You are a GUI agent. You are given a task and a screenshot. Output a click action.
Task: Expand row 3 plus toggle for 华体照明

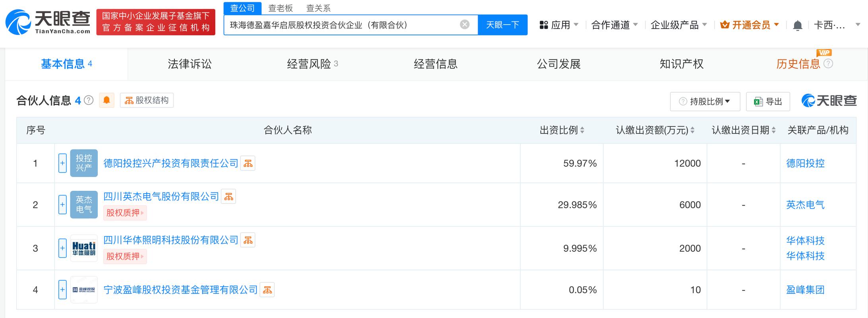62,248
